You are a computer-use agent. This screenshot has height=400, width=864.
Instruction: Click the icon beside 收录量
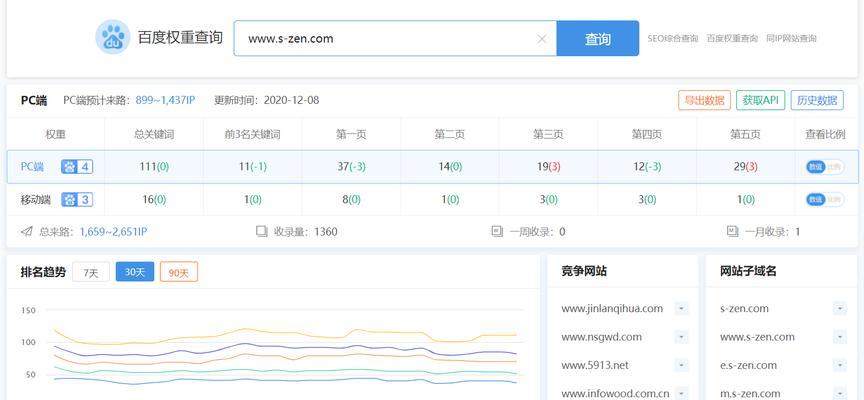tap(262, 232)
